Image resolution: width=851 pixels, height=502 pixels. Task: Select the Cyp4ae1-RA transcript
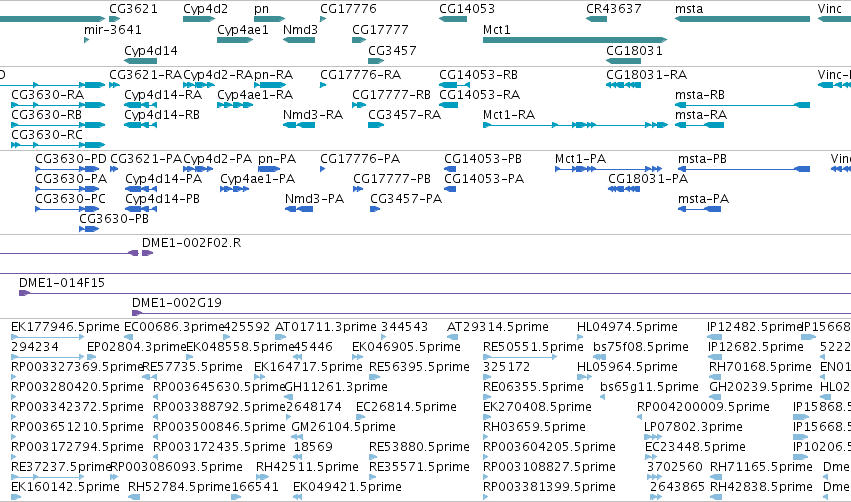235,105
